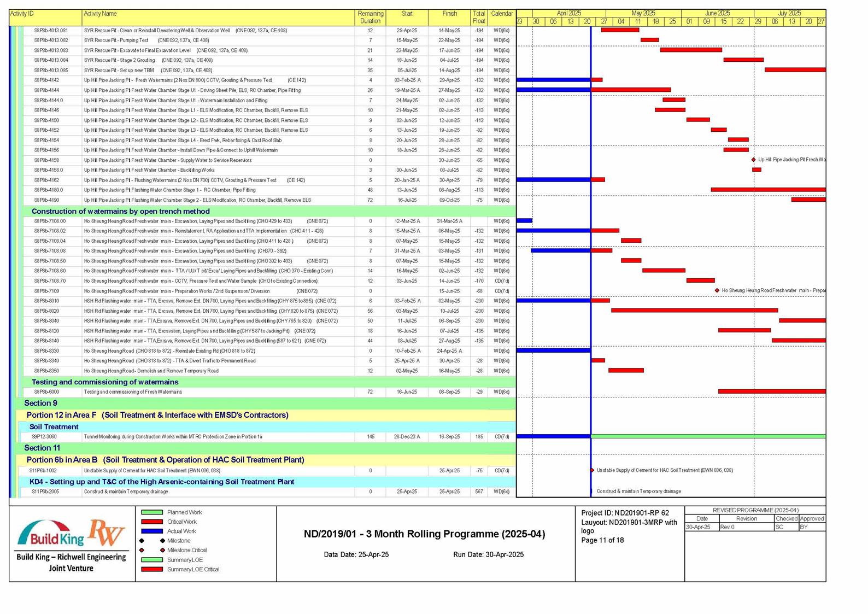Select the red Gantt bar for S8P8b-8020
Viewport: 868px width, 614px height.
tap(694, 311)
